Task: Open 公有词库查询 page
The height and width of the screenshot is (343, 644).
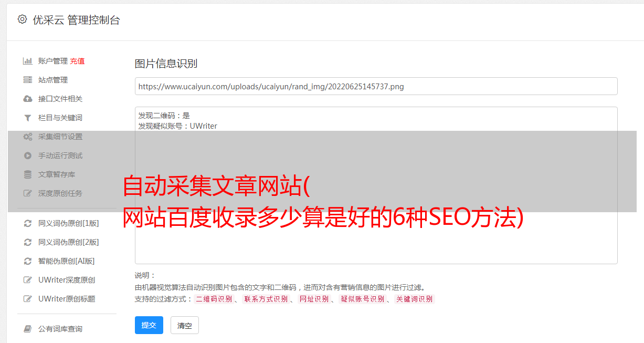Action: 60,329
